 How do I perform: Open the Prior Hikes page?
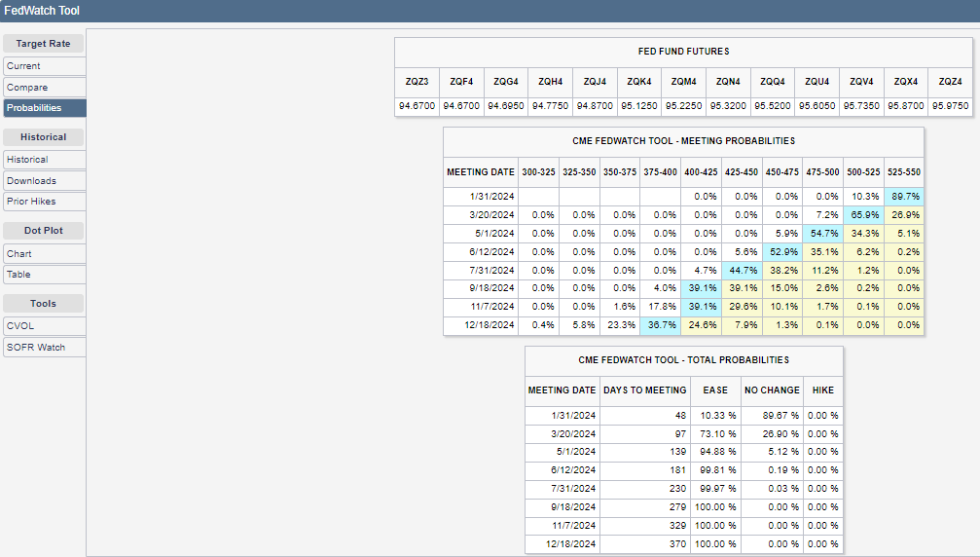click(45, 202)
